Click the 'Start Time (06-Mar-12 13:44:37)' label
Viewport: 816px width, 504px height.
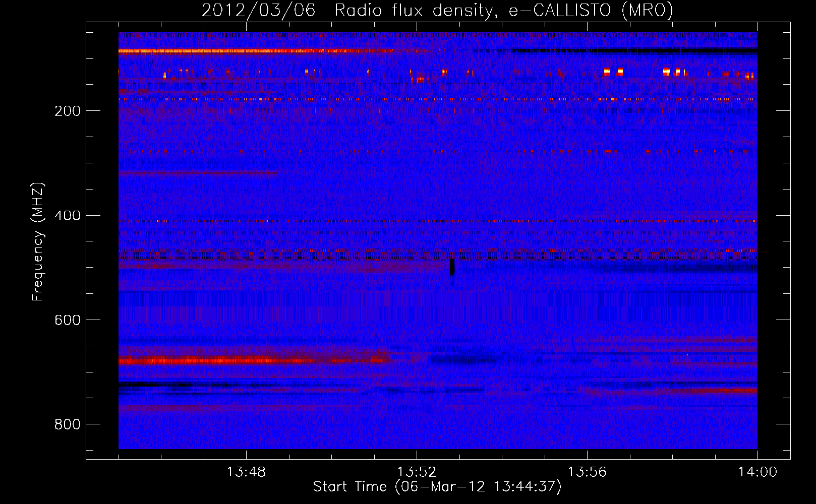pos(437,487)
